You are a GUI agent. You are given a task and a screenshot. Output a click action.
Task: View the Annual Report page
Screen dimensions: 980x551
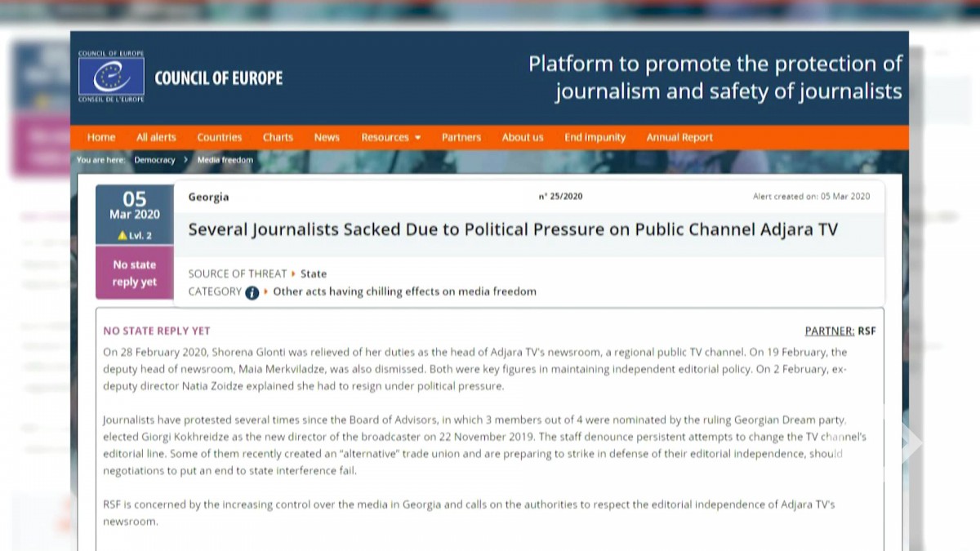tap(679, 137)
